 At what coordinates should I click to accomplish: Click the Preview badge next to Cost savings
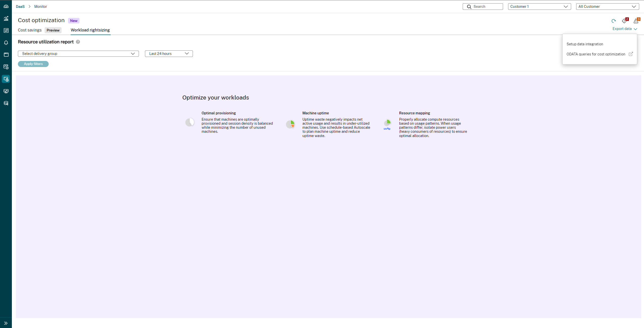(53, 30)
